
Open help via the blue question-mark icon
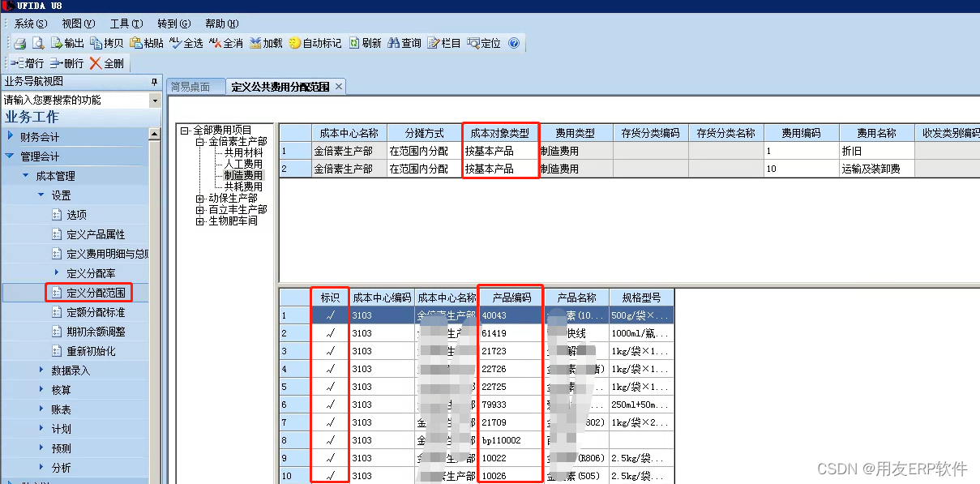(513, 44)
